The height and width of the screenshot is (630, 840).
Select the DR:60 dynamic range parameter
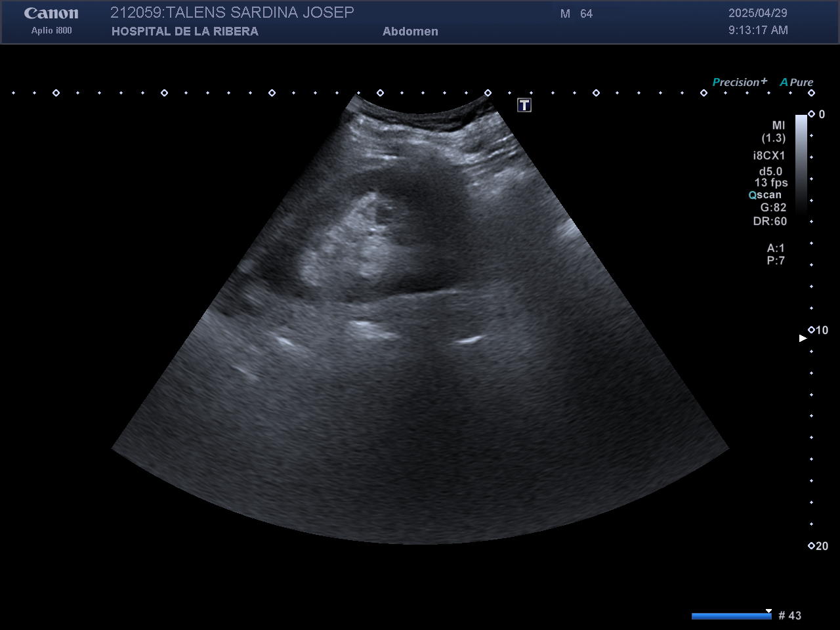coord(770,221)
